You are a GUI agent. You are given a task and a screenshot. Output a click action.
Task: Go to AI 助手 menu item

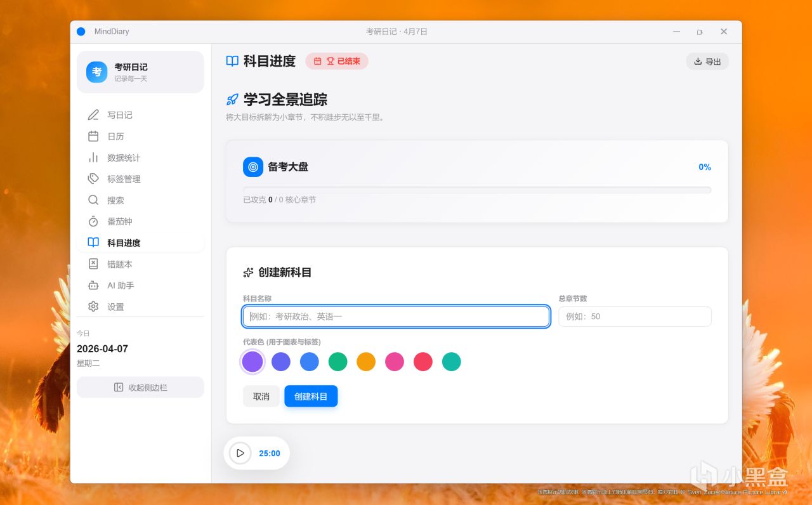pyautogui.click(x=140, y=285)
